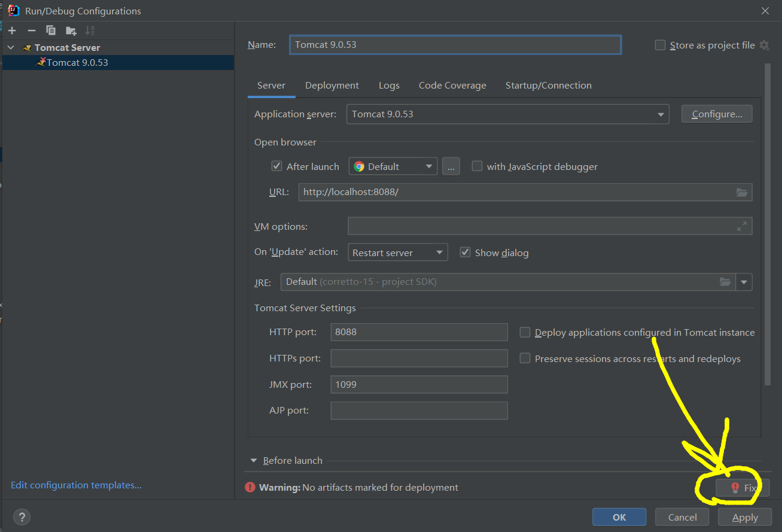Open the On 'Update' action dropdown

point(398,253)
